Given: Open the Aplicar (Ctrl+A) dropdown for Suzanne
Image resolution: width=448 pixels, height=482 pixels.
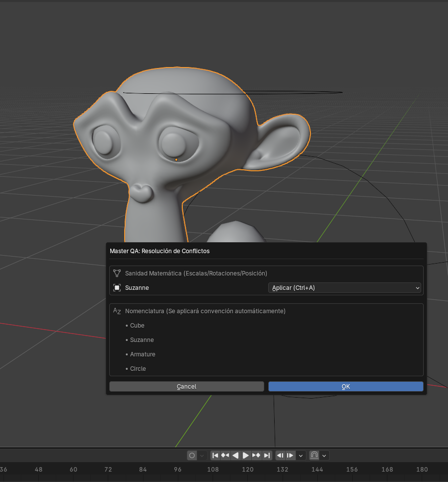Looking at the screenshot, I should point(344,288).
